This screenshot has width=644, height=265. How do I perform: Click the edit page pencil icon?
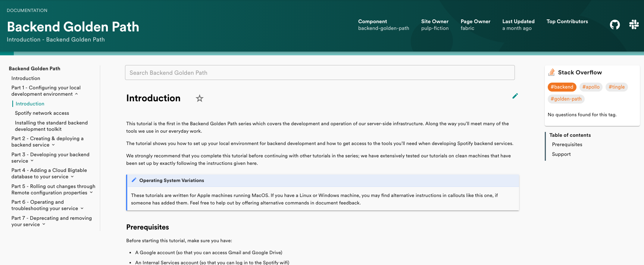[515, 96]
